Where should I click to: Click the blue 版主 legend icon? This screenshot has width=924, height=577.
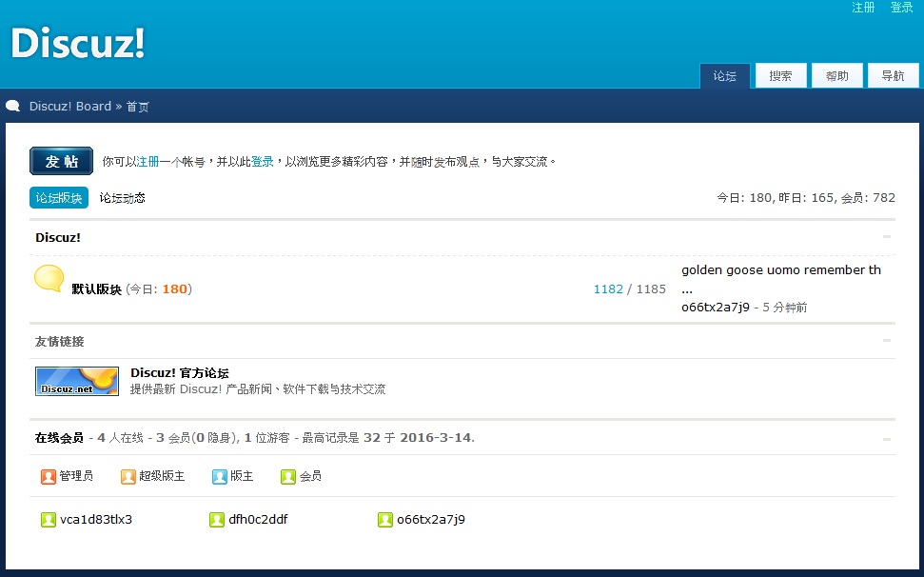point(219,476)
